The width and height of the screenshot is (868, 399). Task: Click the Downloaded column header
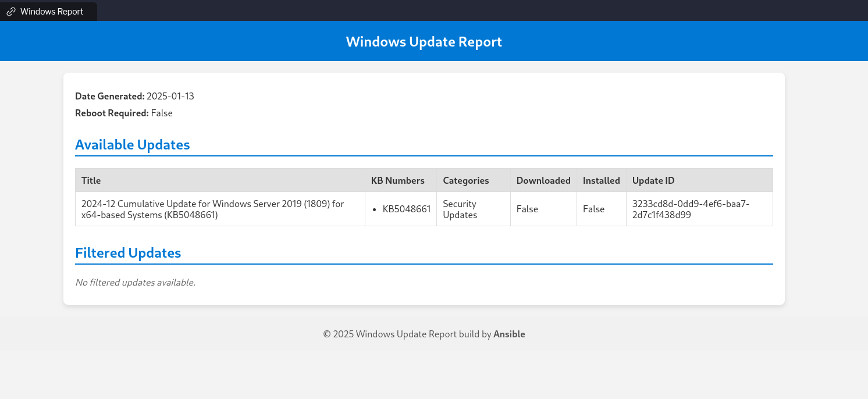pyautogui.click(x=543, y=180)
